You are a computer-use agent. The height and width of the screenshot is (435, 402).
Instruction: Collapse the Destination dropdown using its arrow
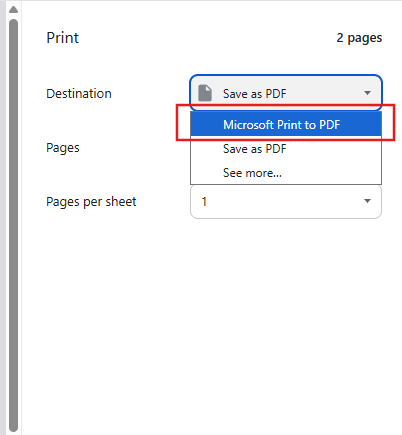pos(367,93)
